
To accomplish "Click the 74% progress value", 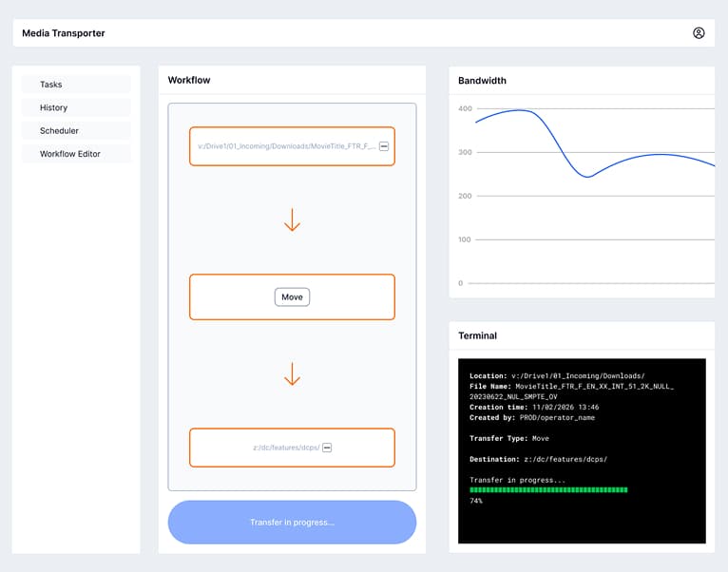I will [x=476, y=501].
